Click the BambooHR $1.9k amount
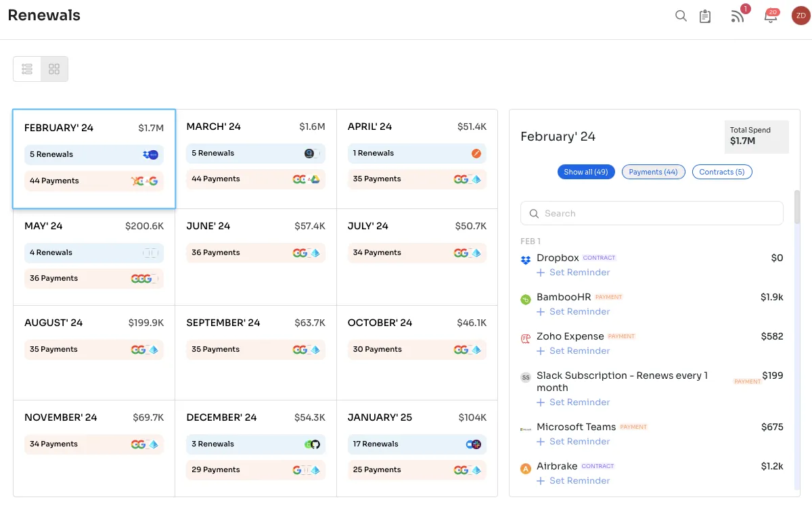812x508 pixels. click(x=772, y=297)
